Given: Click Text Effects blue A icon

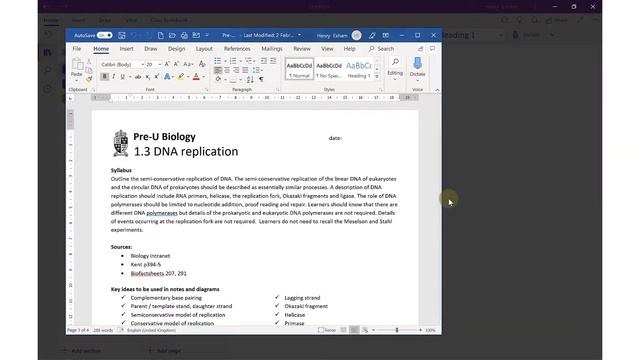Looking at the screenshot, I should coord(167,77).
